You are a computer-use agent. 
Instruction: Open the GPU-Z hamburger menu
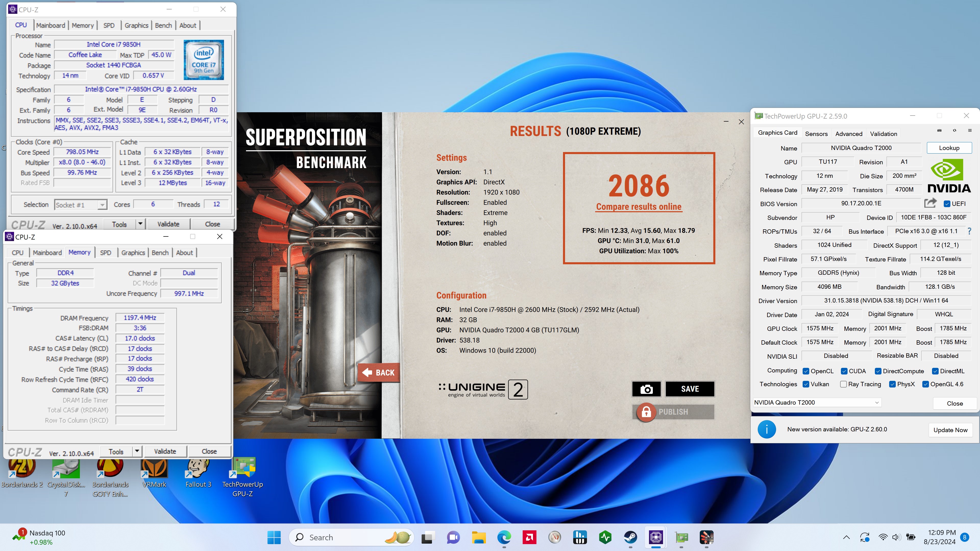pos(970,130)
